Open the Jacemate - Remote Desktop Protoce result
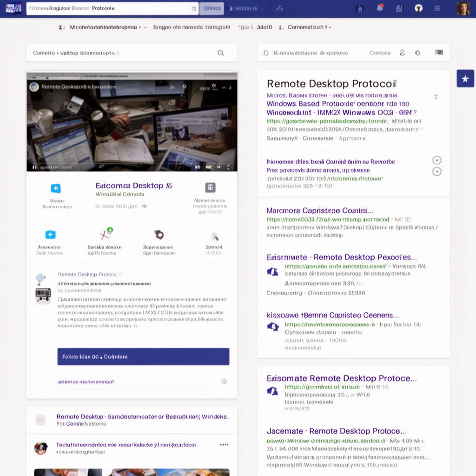476x476 pixels. coord(336,431)
